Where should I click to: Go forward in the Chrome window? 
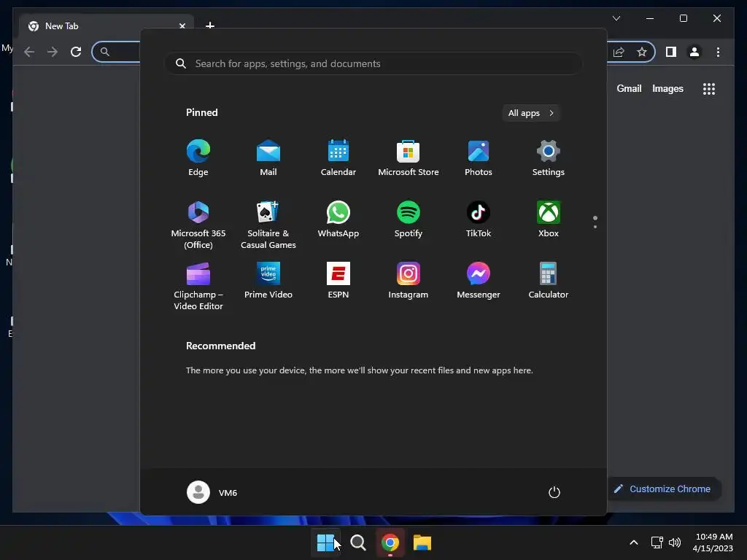[x=53, y=52]
